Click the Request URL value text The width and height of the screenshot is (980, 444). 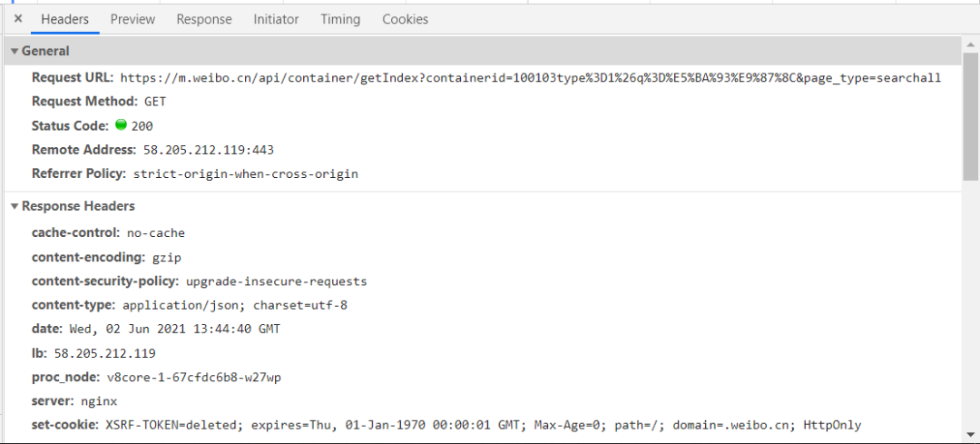(531, 78)
